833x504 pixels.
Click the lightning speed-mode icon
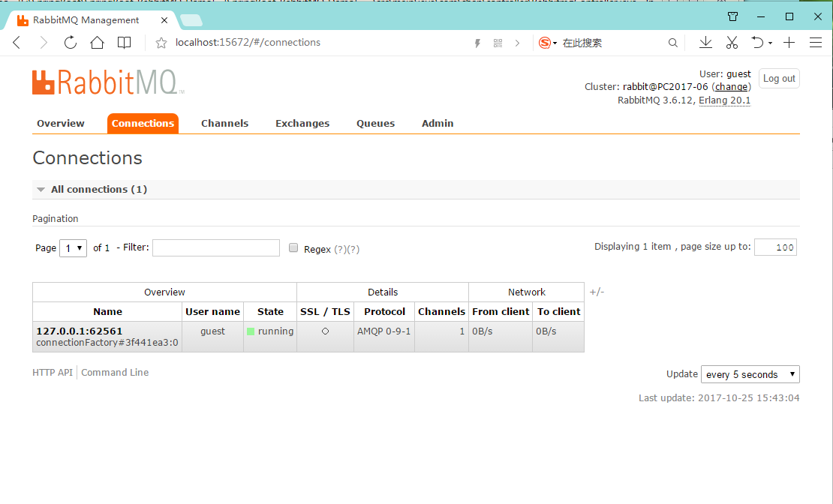tap(477, 43)
